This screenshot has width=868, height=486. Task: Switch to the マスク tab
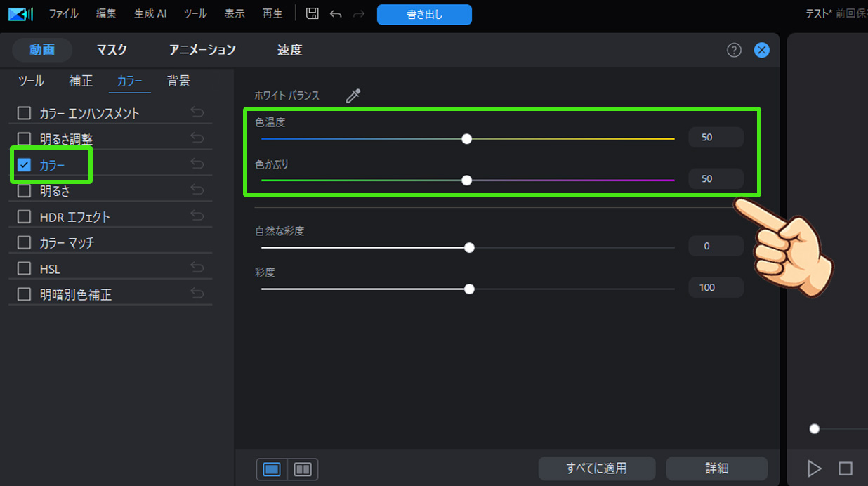pos(111,50)
